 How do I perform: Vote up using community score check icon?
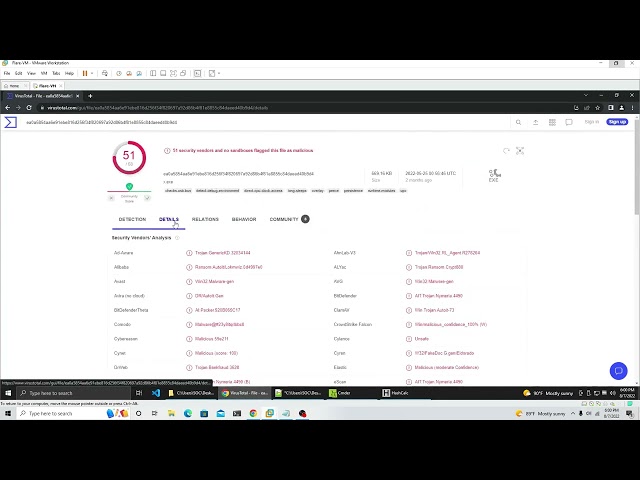[147, 198]
